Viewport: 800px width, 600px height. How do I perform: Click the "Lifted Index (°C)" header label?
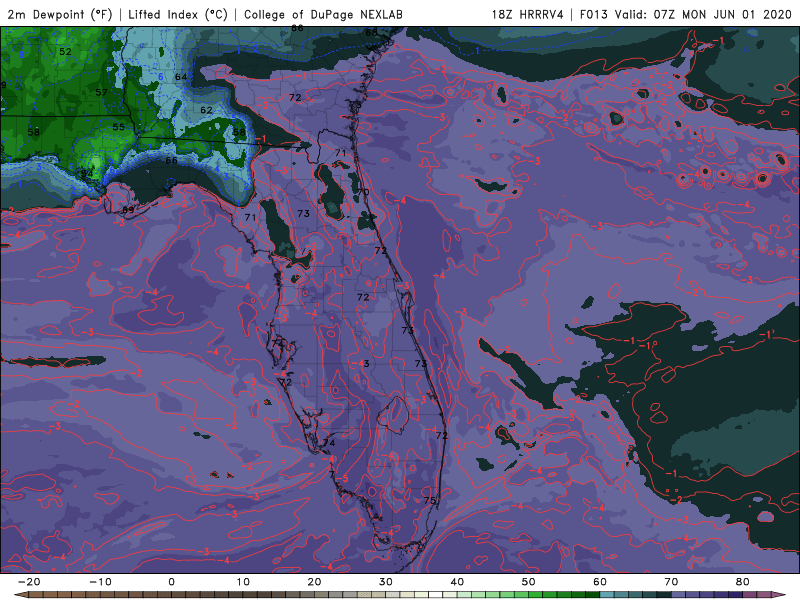point(178,14)
